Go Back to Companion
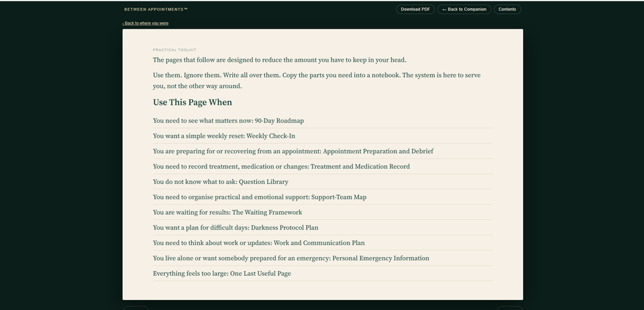The height and width of the screenshot is (310, 644). click(464, 9)
